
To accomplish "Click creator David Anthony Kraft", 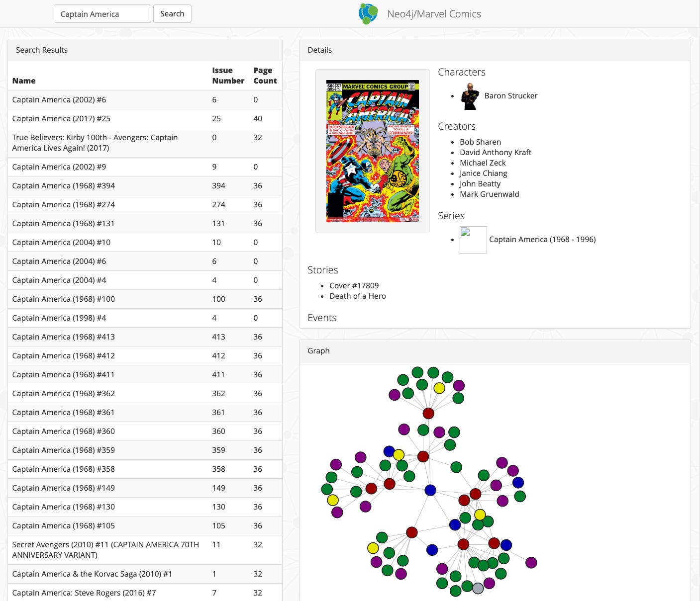I will click(496, 153).
